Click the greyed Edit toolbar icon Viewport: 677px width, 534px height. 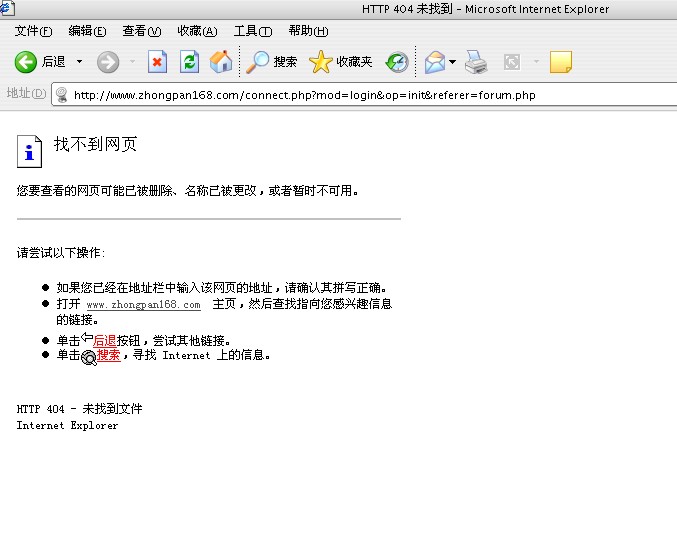point(512,62)
